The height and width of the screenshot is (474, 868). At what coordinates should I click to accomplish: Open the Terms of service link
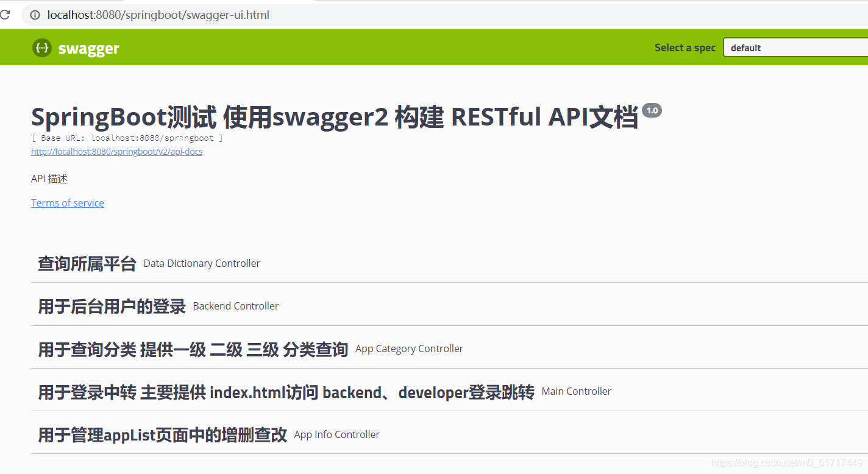[x=68, y=203]
